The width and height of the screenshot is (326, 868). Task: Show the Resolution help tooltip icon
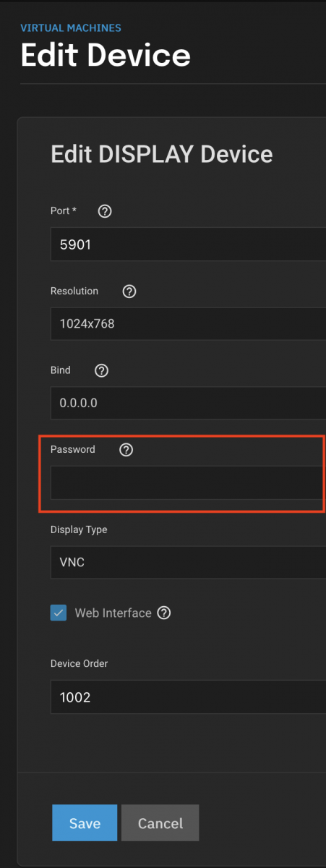click(x=129, y=292)
